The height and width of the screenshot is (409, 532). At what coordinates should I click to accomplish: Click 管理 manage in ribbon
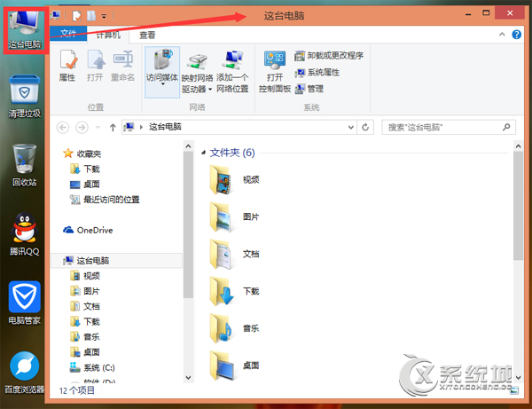(309, 89)
